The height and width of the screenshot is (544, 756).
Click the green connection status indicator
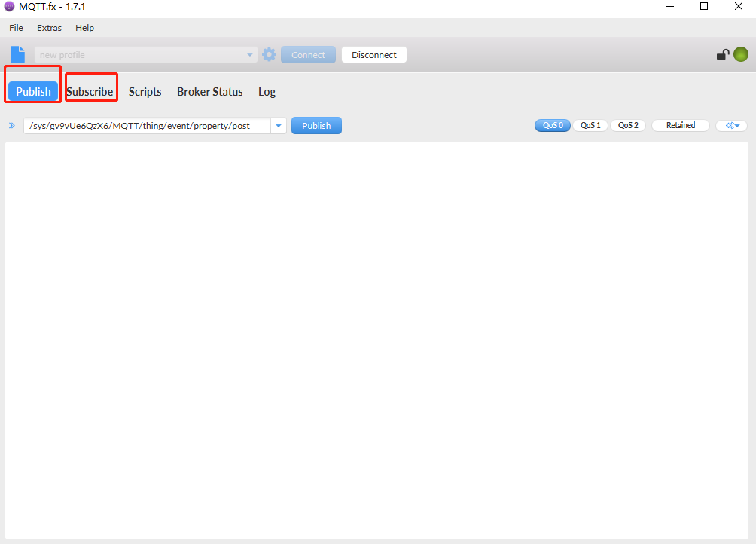[741, 54]
